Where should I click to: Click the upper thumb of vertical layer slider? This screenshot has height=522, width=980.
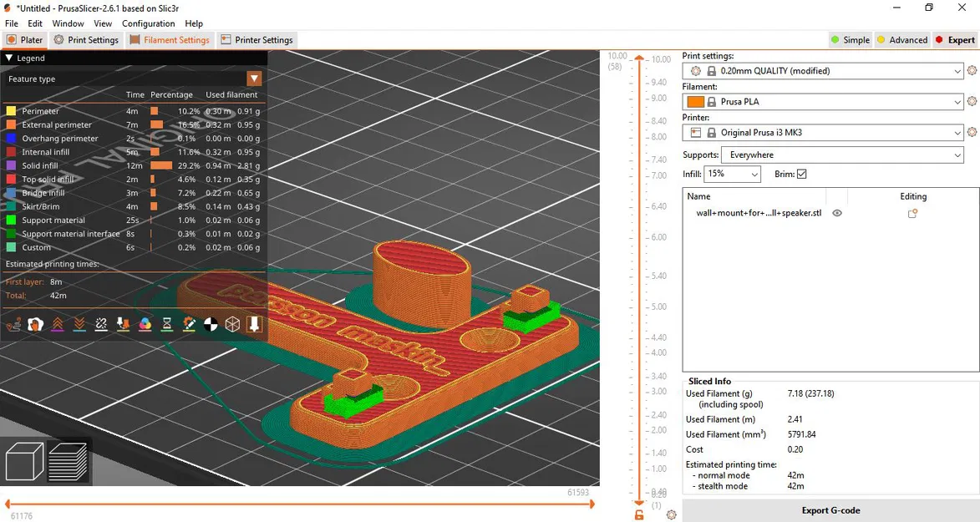tap(639, 58)
